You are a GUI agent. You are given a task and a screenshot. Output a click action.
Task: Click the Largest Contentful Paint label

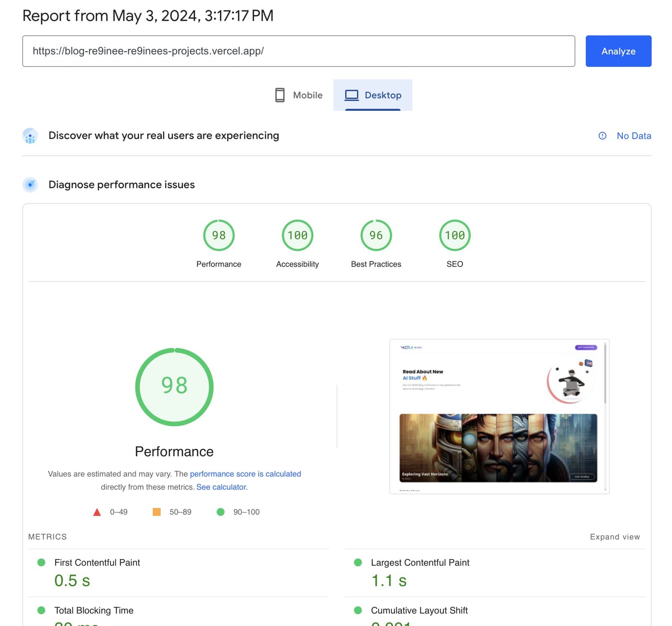[x=420, y=562]
